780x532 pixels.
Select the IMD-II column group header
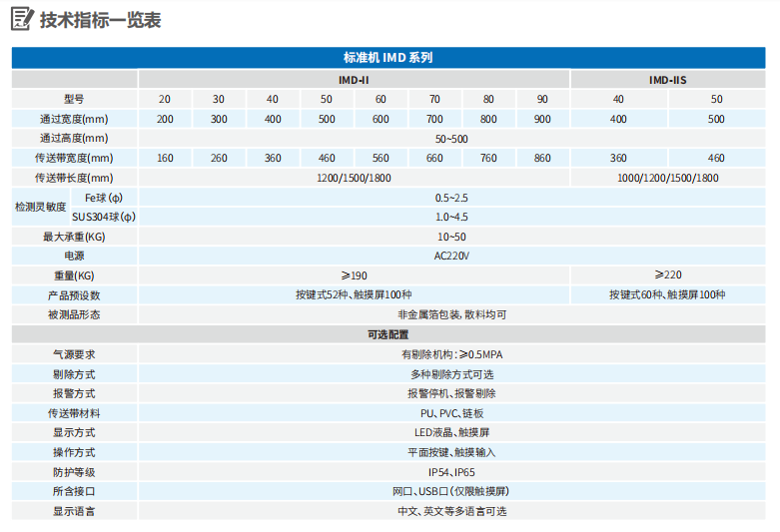354,79
